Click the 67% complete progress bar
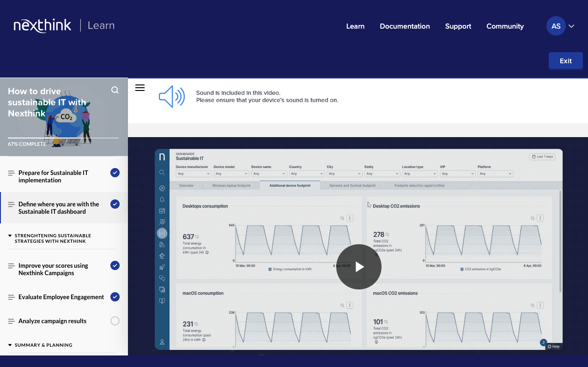The height and width of the screenshot is (367, 588). coord(63,138)
